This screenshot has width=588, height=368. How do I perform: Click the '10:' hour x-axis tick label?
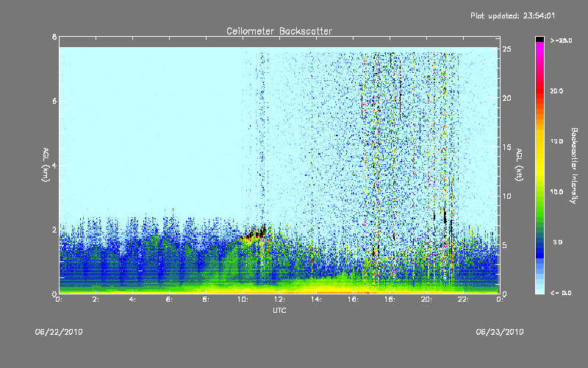point(243,300)
